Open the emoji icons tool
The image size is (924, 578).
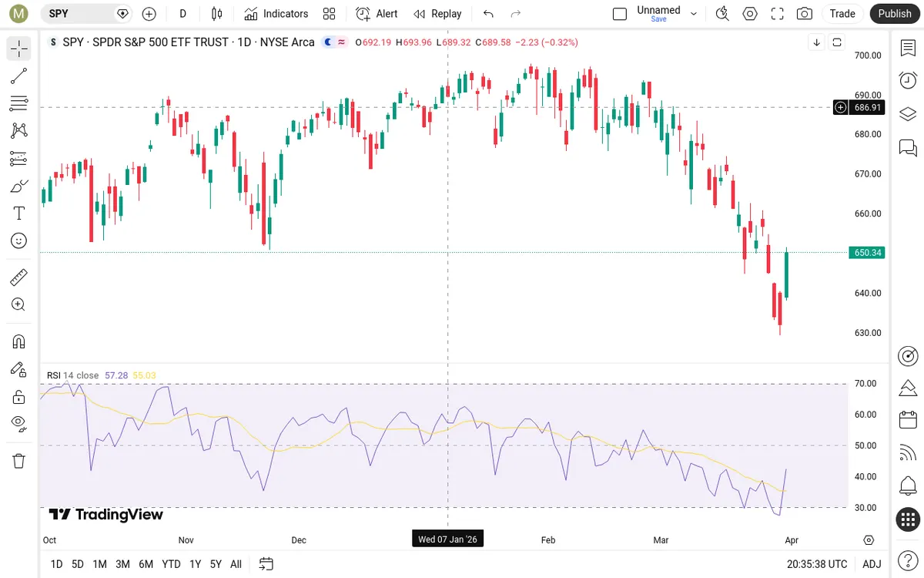19,241
